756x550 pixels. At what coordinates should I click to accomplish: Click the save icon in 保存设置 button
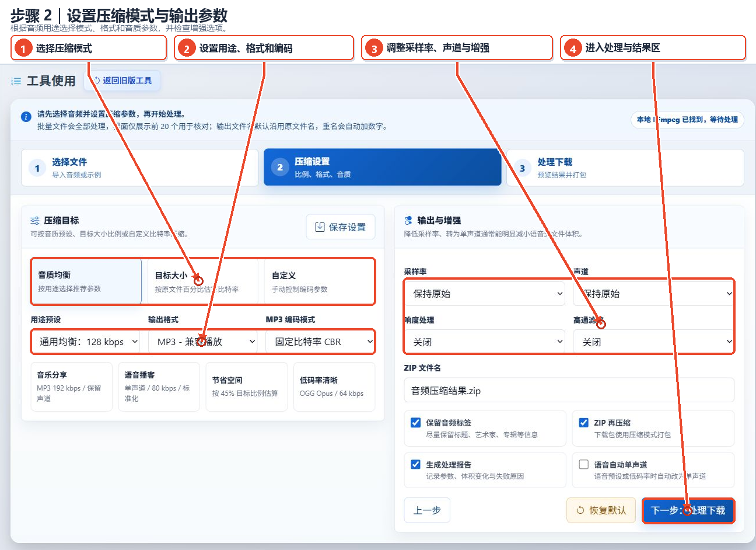(320, 227)
